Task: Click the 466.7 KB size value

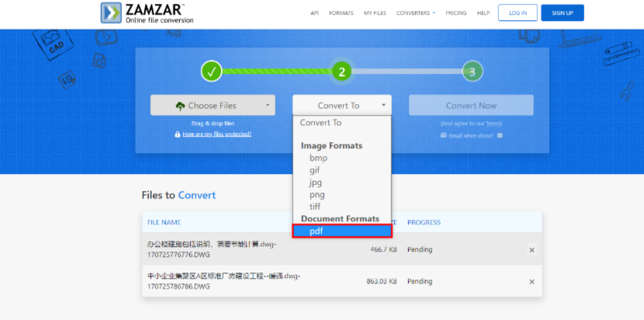Action: 383,249
